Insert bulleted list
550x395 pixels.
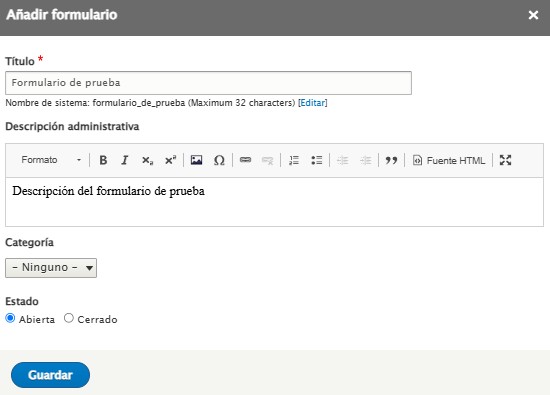click(x=317, y=160)
